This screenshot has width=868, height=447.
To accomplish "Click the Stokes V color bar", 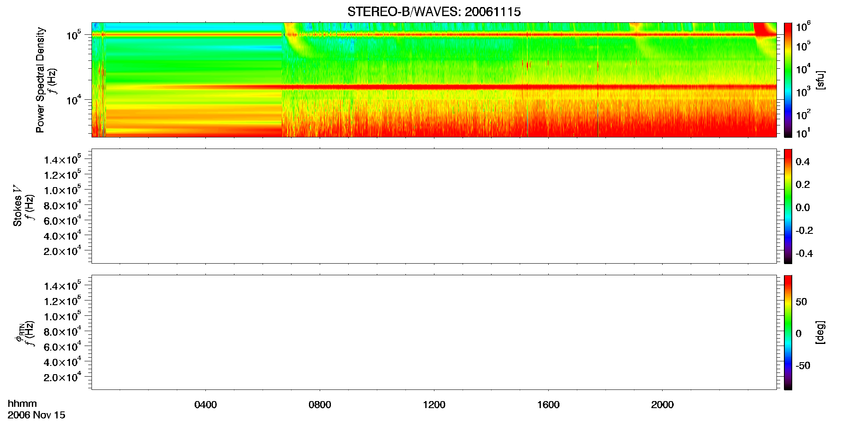I will click(788, 206).
